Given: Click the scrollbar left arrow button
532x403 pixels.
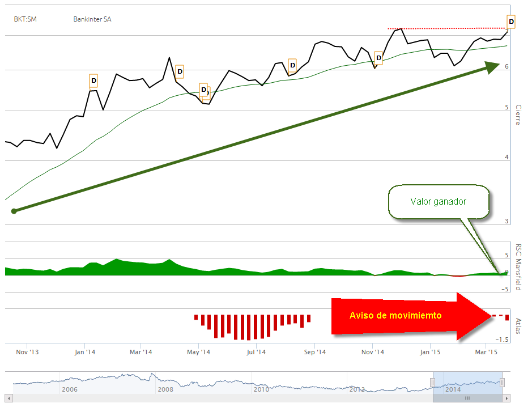Looking at the screenshot, I should pos(9,398).
